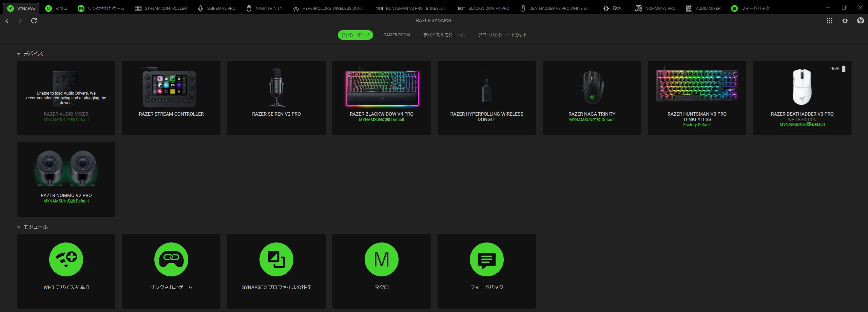The height and width of the screenshot is (312, 868).
Task: Open デバイス & モジュール tab
Action: [444, 35]
